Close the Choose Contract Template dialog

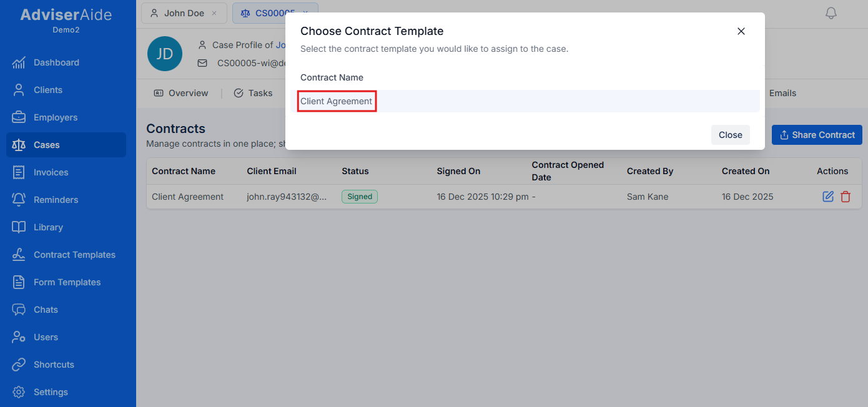[x=741, y=31]
